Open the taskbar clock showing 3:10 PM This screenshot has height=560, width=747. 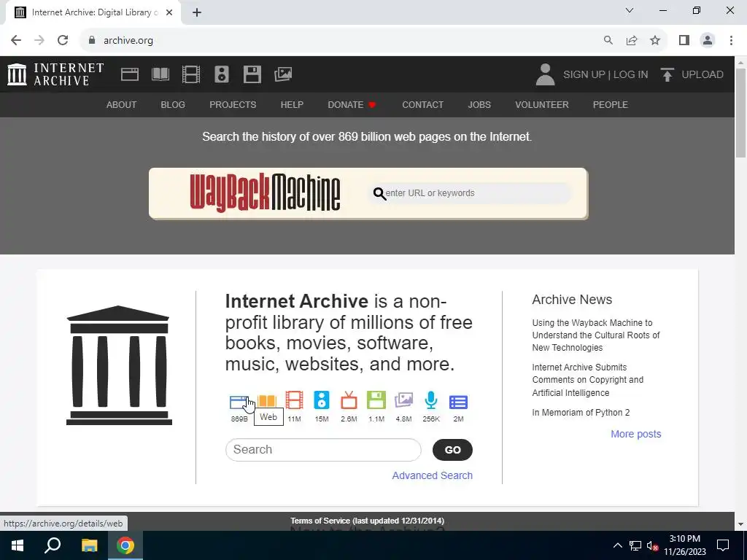tap(684, 545)
